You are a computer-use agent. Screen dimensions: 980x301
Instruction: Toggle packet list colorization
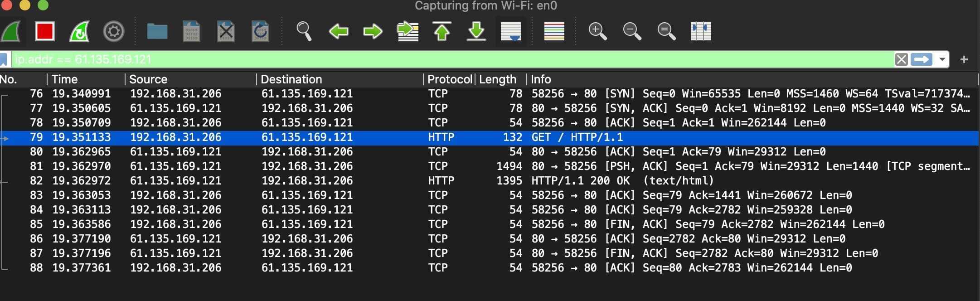point(554,32)
